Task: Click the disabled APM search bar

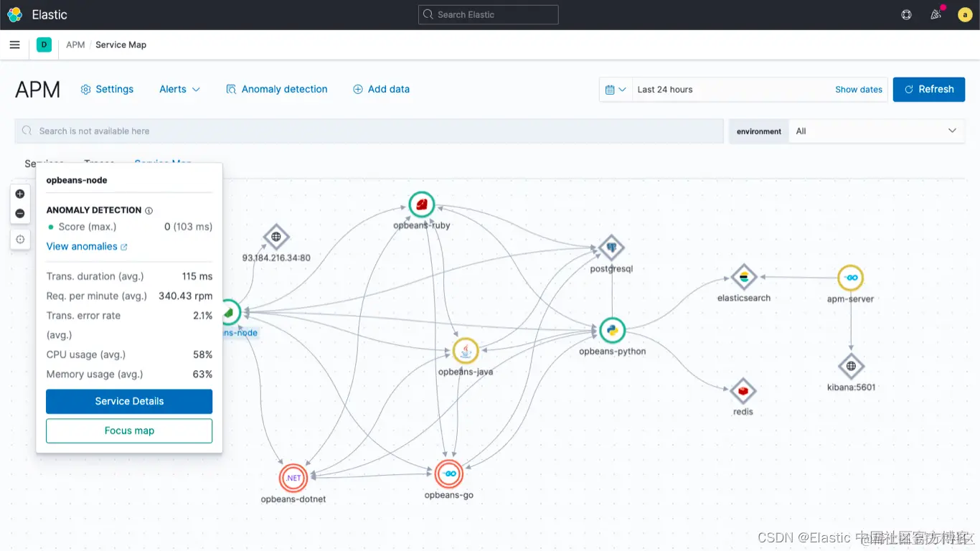Action: pyautogui.click(x=369, y=131)
